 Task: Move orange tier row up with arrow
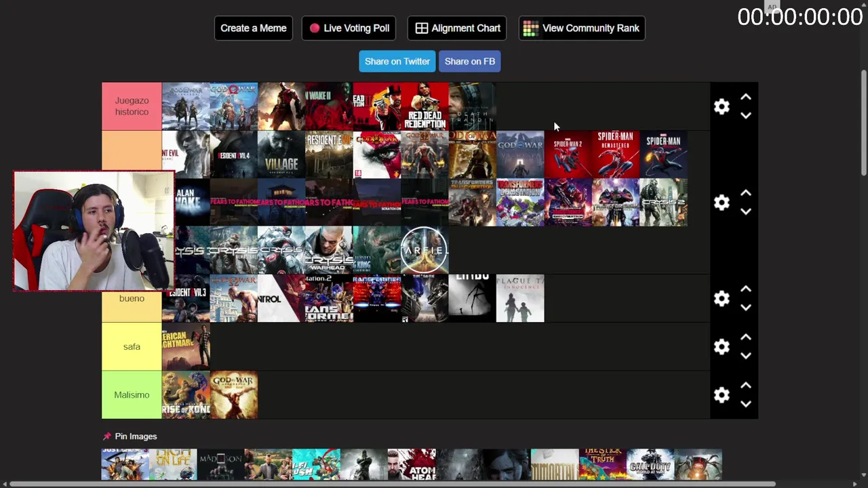[x=746, y=194]
